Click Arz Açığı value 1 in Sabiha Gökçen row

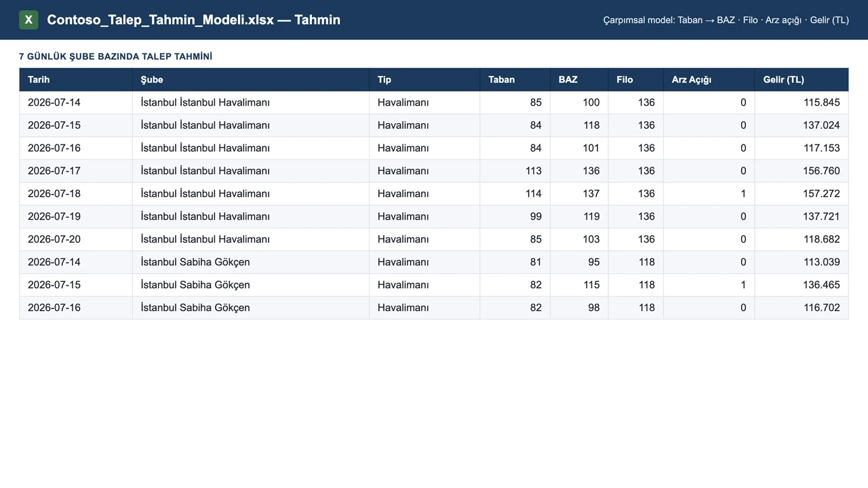(x=743, y=285)
